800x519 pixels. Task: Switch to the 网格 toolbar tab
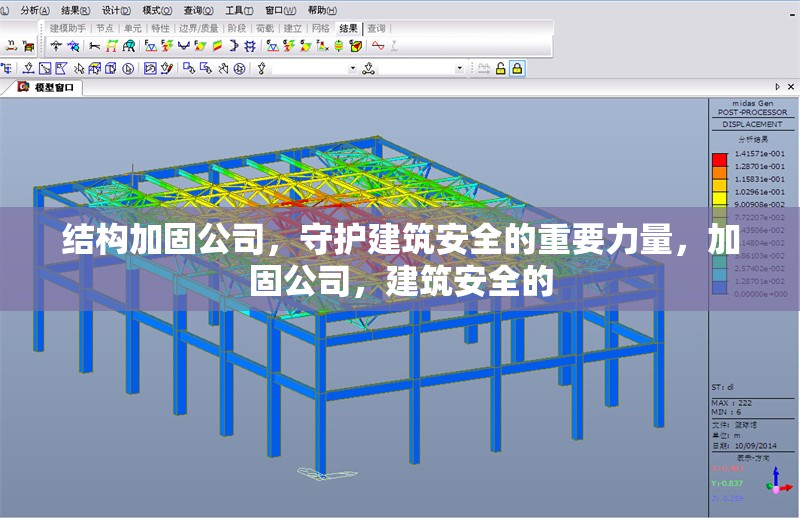(x=320, y=29)
